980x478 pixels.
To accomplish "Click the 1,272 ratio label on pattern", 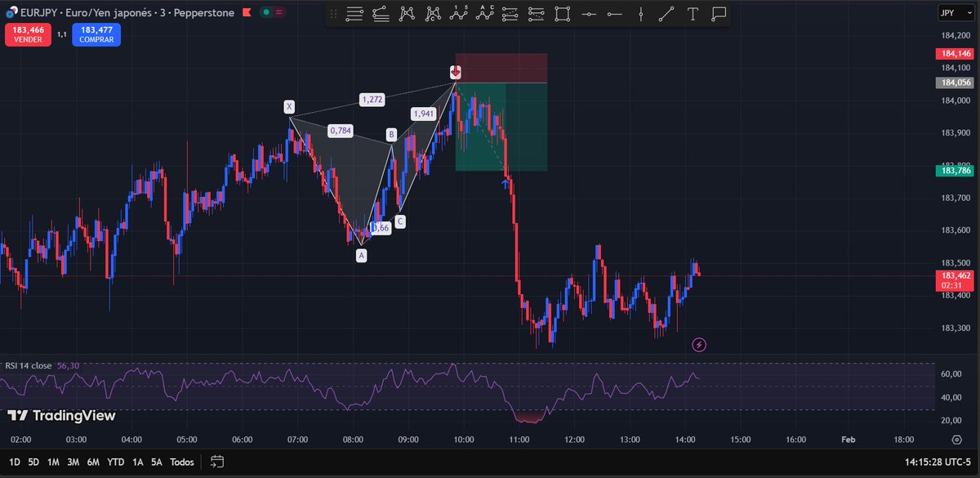I will coord(372,100).
